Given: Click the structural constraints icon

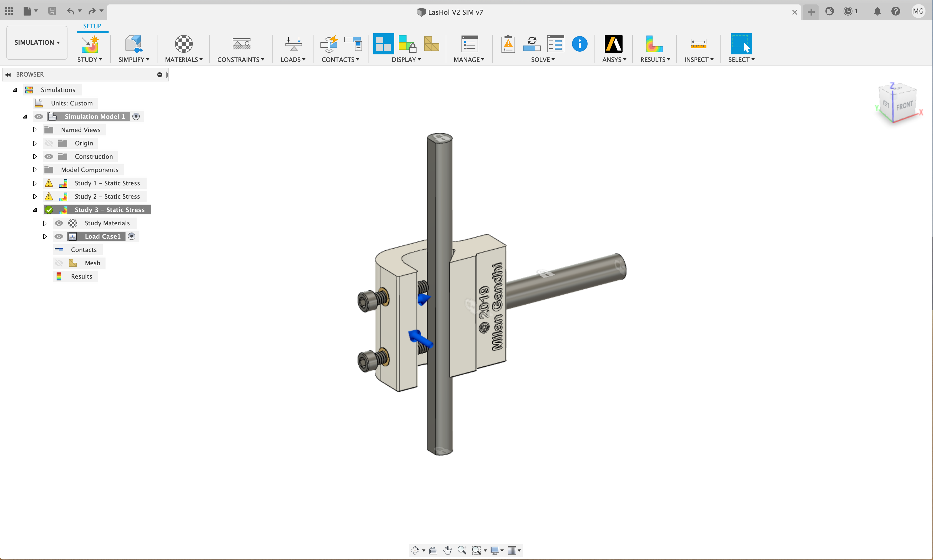Looking at the screenshot, I should [x=241, y=44].
